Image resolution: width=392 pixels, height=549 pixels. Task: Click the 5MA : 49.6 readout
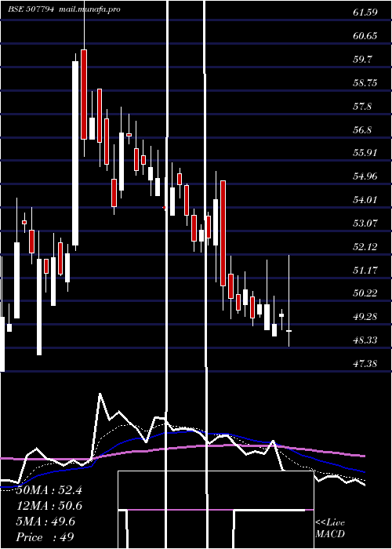(x=45, y=522)
